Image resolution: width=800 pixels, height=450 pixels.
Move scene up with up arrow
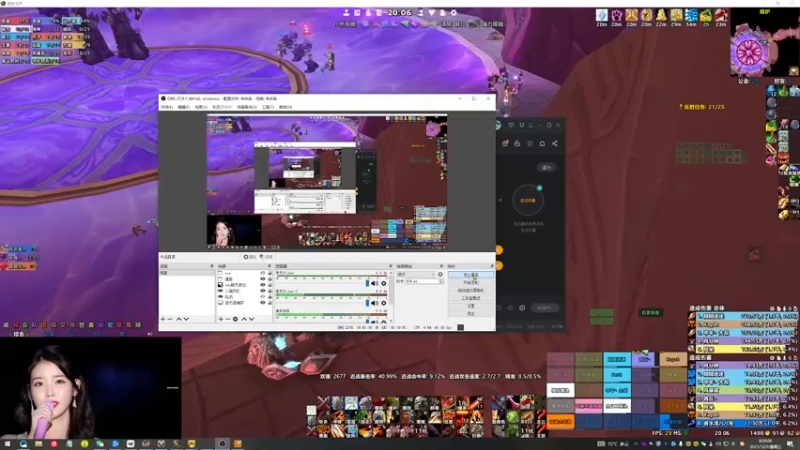179,319
